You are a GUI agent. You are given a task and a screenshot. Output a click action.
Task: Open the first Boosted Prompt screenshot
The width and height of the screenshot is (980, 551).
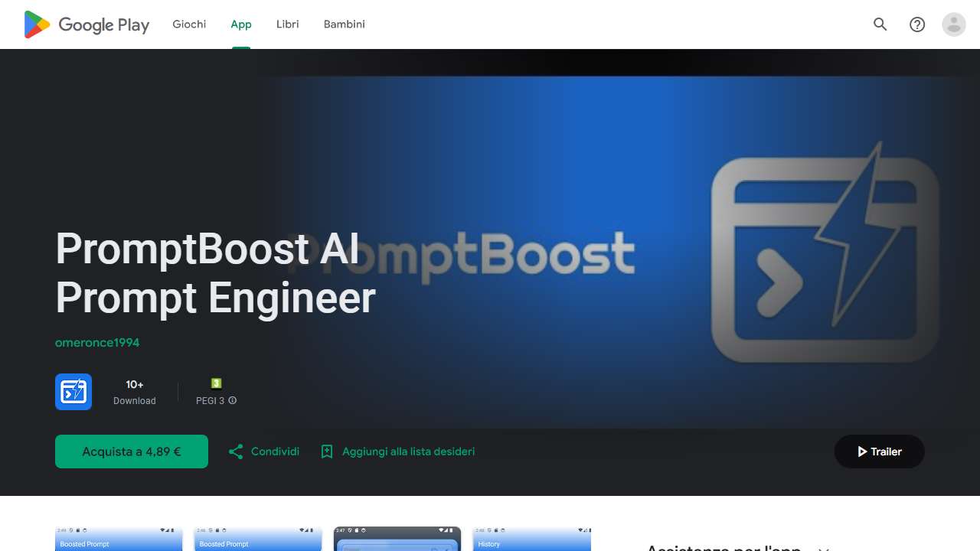(x=119, y=540)
